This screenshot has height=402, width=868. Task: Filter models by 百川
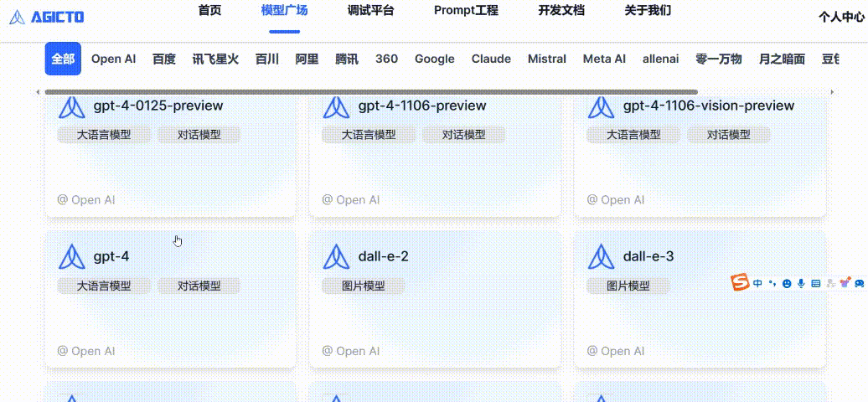[266, 59]
